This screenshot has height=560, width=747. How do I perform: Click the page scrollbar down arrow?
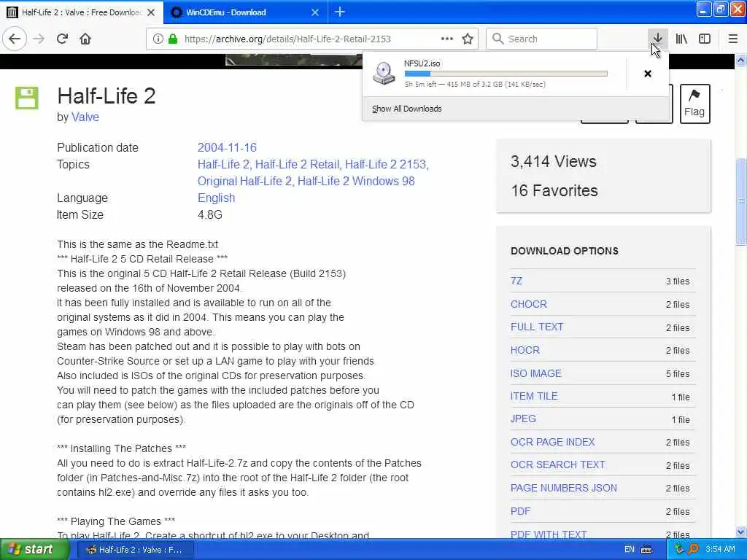[741, 532]
